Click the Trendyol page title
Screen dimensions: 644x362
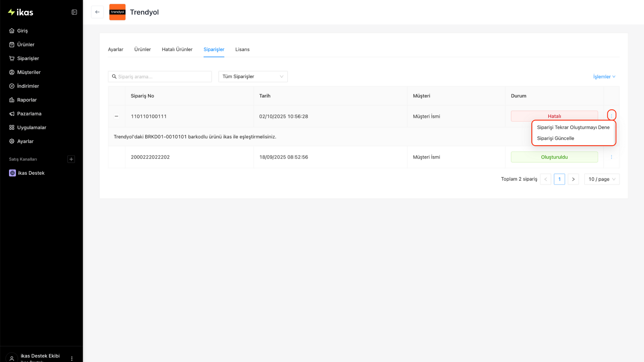pos(144,12)
